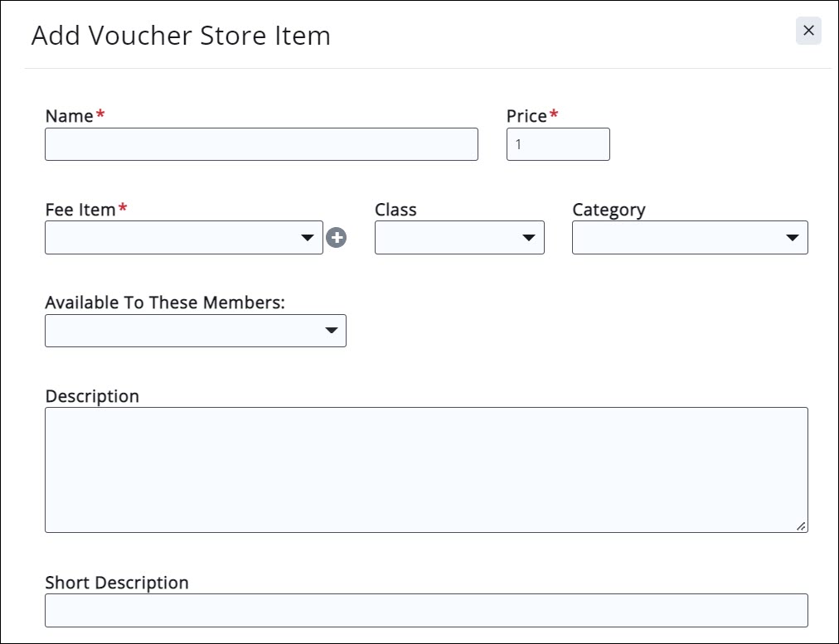Click the Fee Item label text
839x644 pixels.
(x=80, y=210)
